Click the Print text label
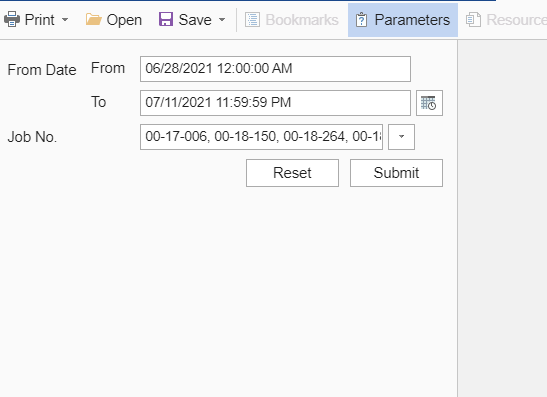Viewport: 547px width, 397px height. [39, 20]
